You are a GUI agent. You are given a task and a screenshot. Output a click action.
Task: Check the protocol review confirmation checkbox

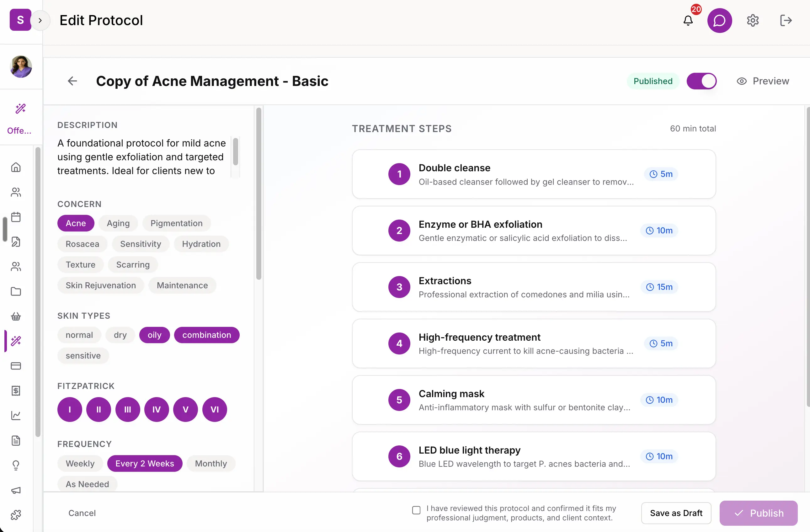pyautogui.click(x=416, y=510)
